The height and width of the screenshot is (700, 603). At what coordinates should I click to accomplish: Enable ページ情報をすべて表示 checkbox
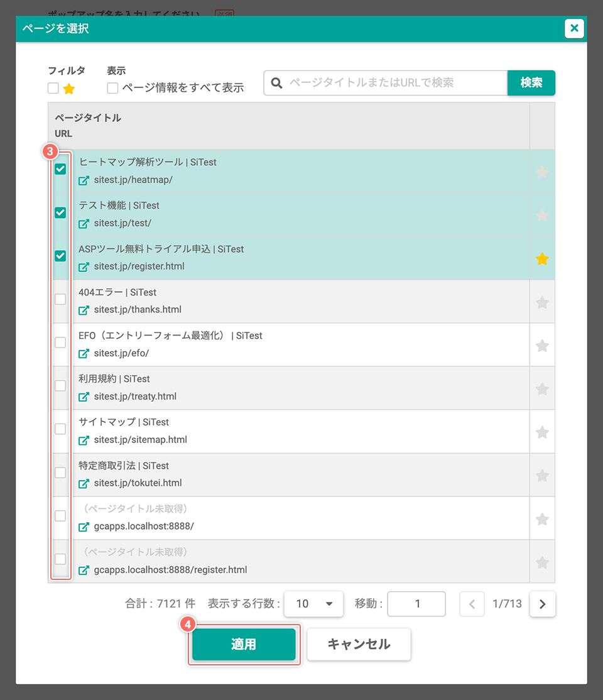(x=112, y=88)
